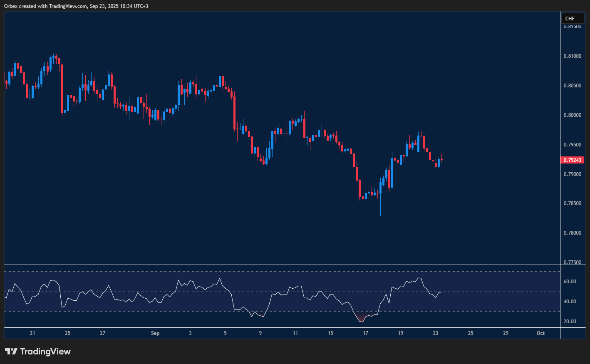The width and height of the screenshot is (590, 364).
Task: Click the red 0.79243 current price tag
Action: (x=573, y=160)
